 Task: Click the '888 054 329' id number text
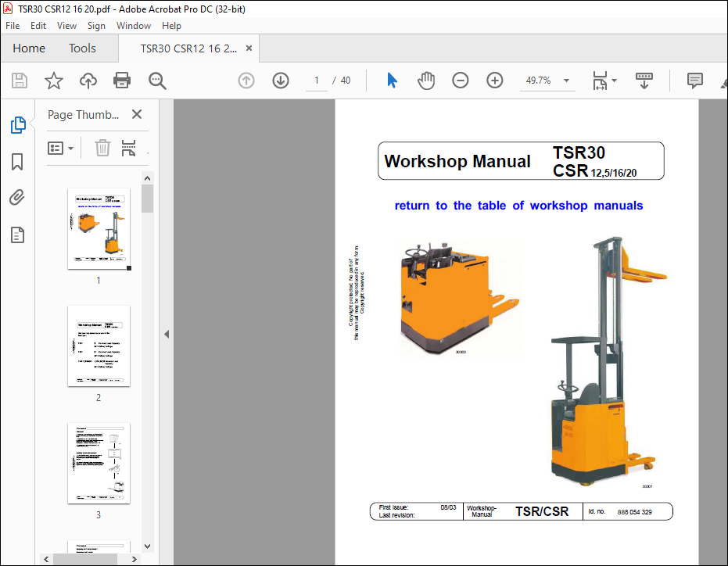coord(634,512)
